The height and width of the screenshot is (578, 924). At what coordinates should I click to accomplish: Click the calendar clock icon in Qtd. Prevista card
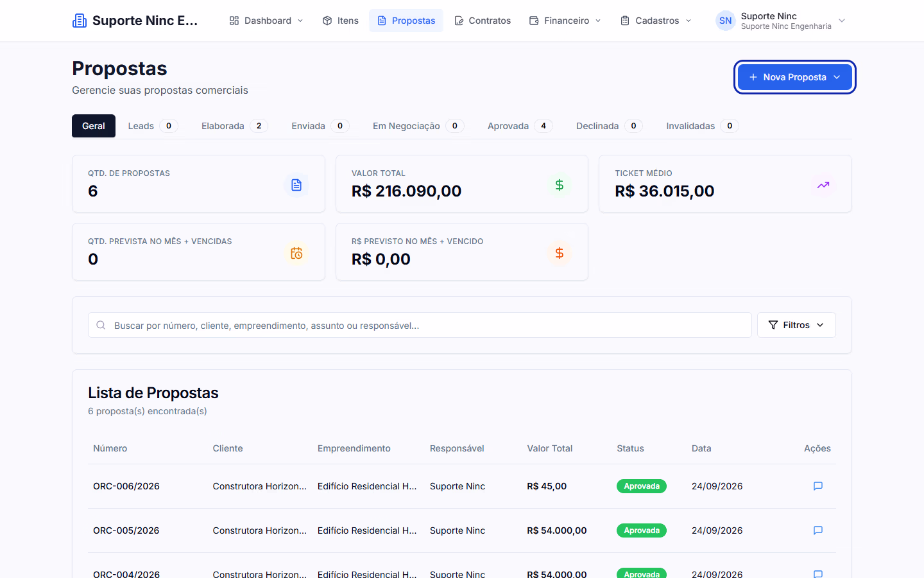[x=296, y=253]
